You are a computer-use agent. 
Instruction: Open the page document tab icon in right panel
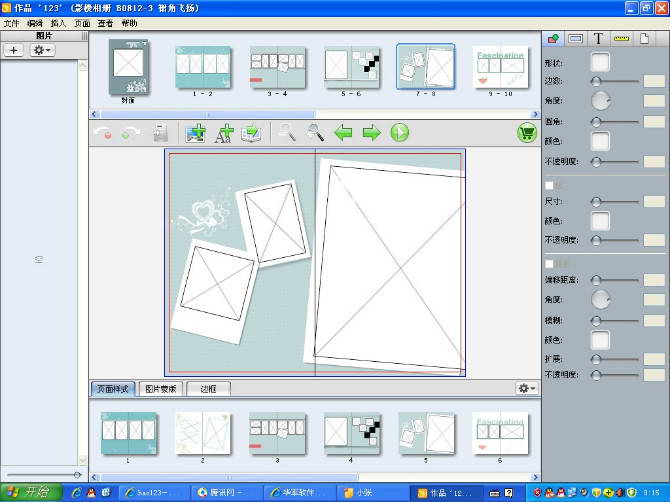pyautogui.click(x=644, y=39)
